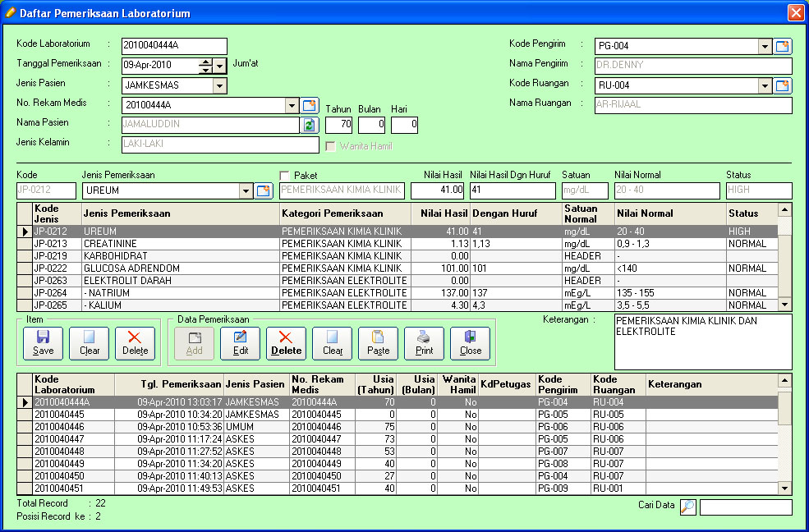This screenshot has height=532, width=809.
Task: Open lookup beside Kode Pengirim field
Action: [783, 46]
